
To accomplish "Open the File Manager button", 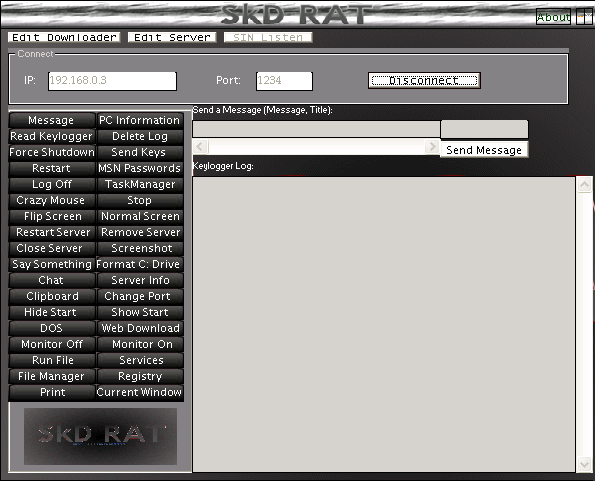I will coord(52,376).
